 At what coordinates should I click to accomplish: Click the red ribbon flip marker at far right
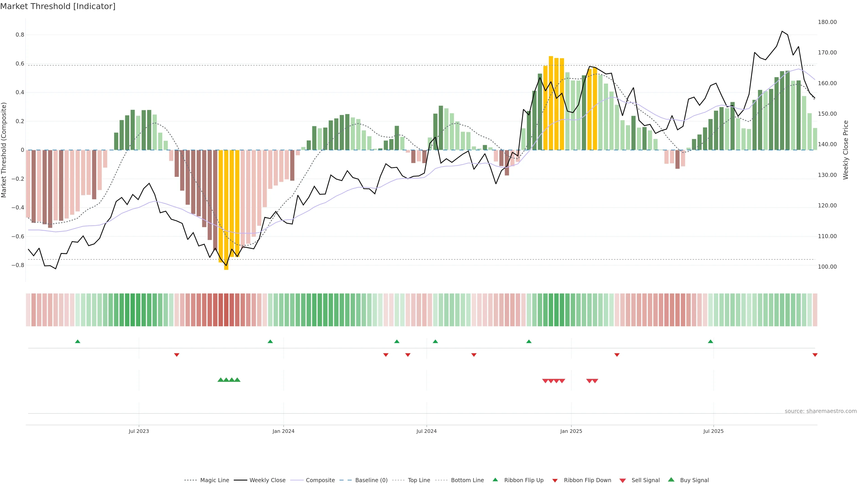(x=815, y=355)
